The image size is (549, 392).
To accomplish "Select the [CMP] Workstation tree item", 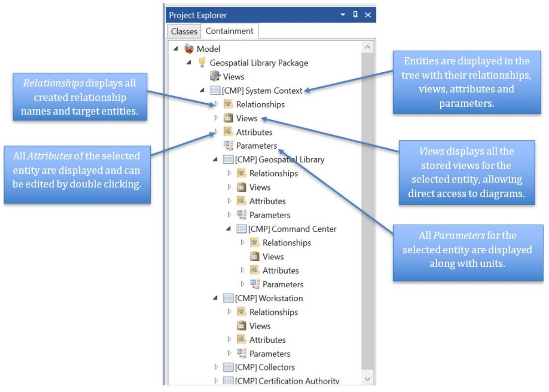I will (x=269, y=298).
